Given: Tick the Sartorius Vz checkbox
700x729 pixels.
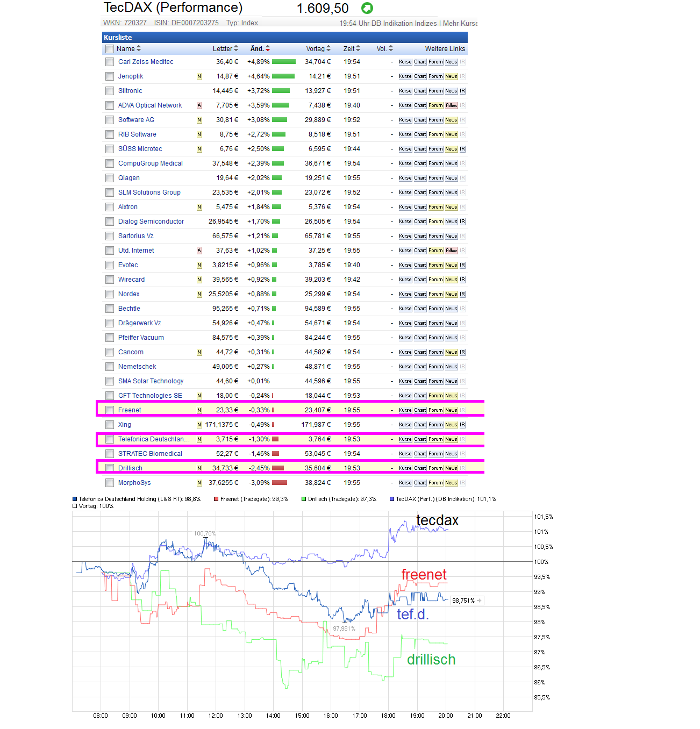Looking at the screenshot, I should [x=110, y=236].
